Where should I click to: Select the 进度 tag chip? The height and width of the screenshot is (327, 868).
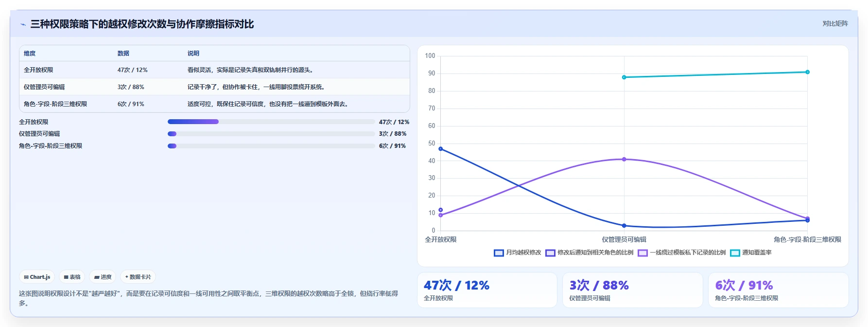[x=103, y=277]
